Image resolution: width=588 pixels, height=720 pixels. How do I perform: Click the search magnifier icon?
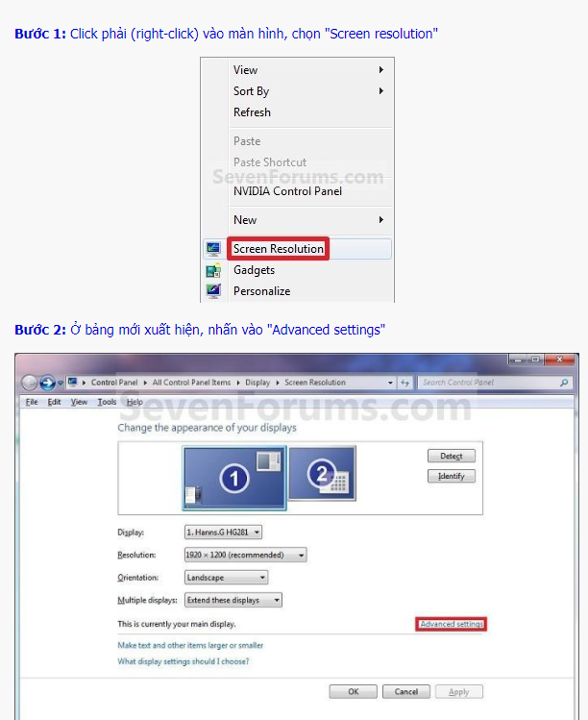[564, 383]
